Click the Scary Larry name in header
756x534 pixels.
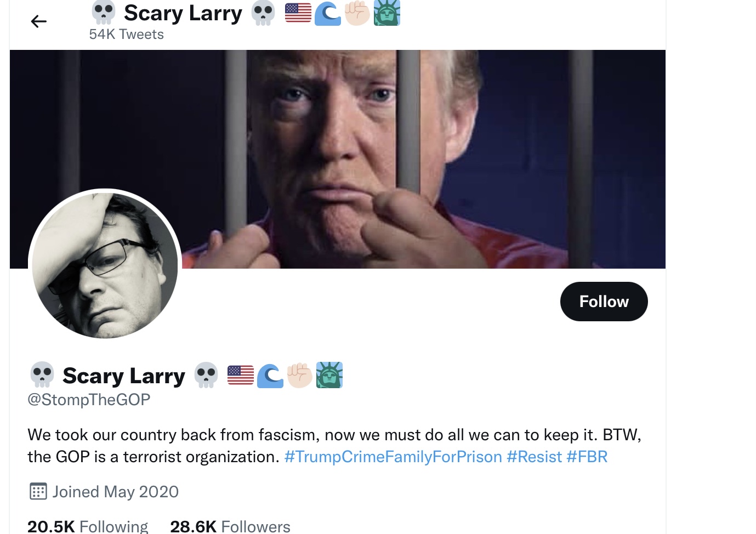coord(183,13)
